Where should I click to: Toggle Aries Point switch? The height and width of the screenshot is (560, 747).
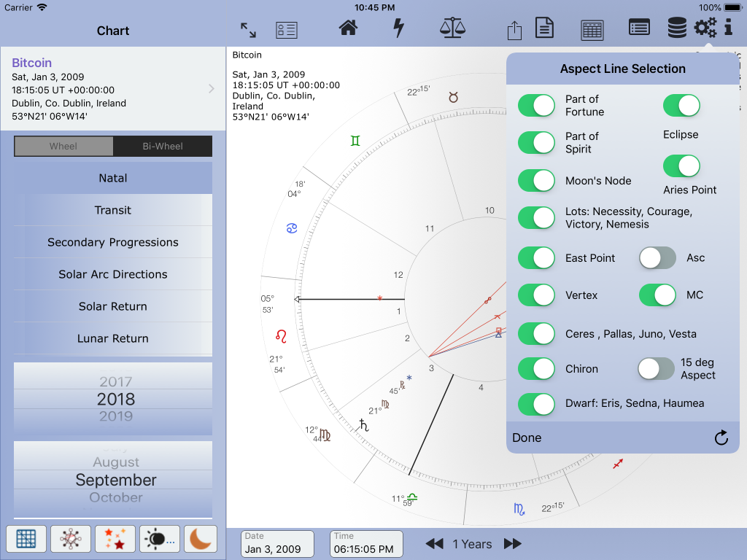tap(681, 166)
